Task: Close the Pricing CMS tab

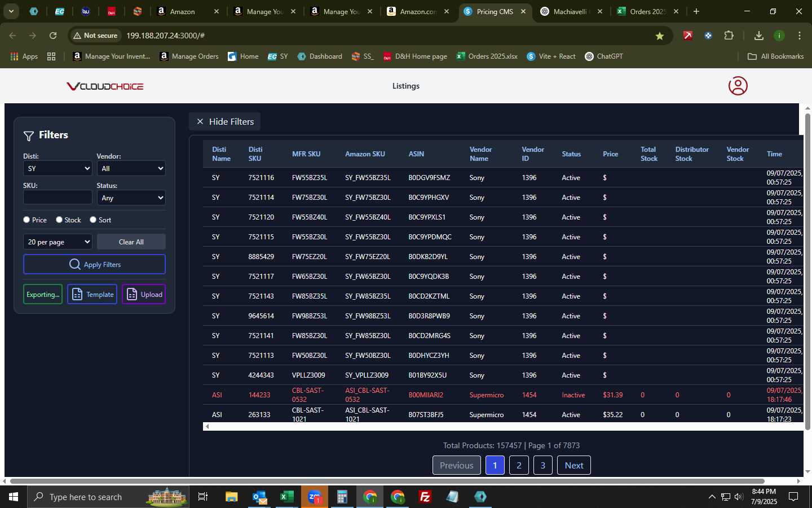Action: tap(523, 11)
